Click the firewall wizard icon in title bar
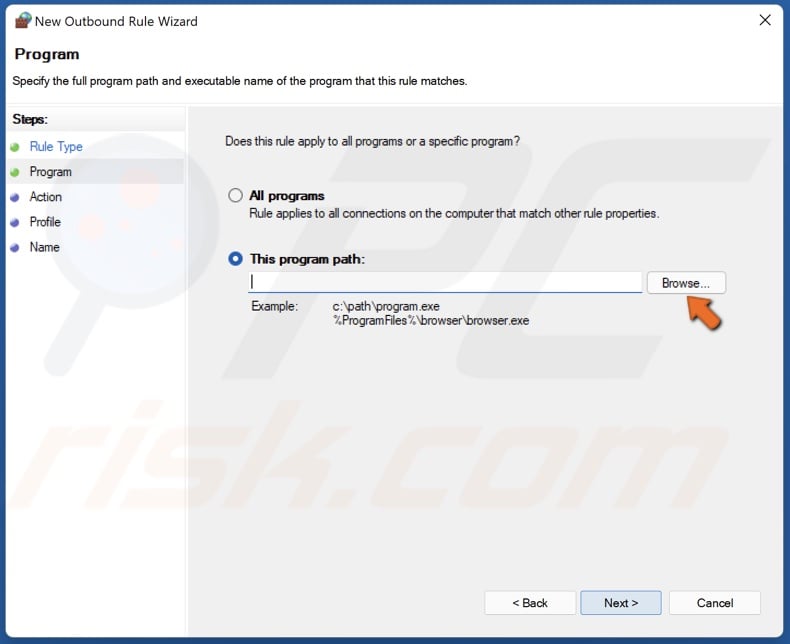The width and height of the screenshot is (790, 644). point(23,20)
